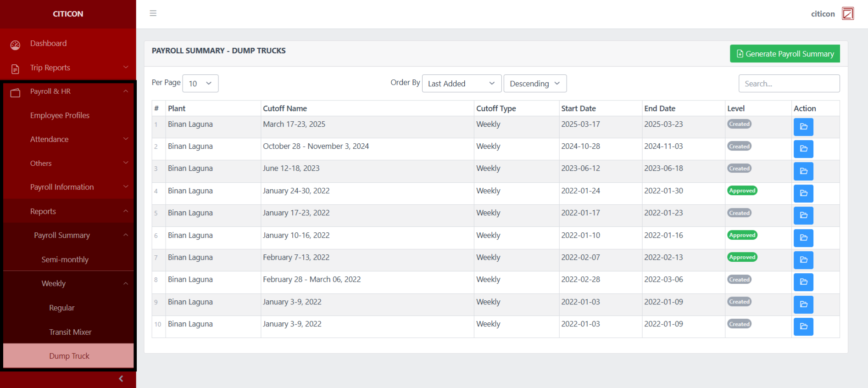Image resolution: width=868 pixels, height=388 pixels.
Task: Click the Generate Payroll Summary button
Action: click(x=785, y=54)
